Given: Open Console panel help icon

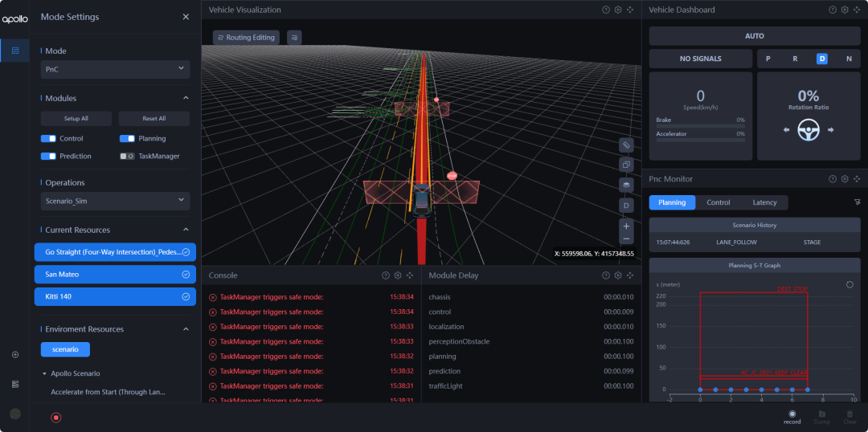Looking at the screenshot, I should (385, 275).
